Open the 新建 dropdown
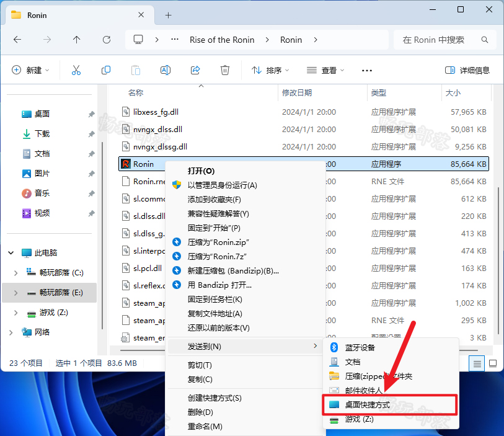This screenshot has width=504, height=436. pyautogui.click(x=30, y=70)
